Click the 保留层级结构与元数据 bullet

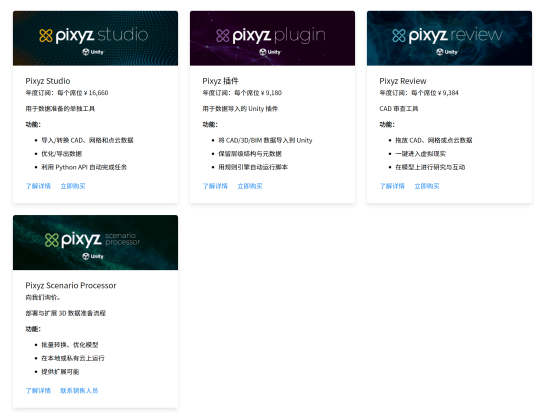tap(250, 154)
